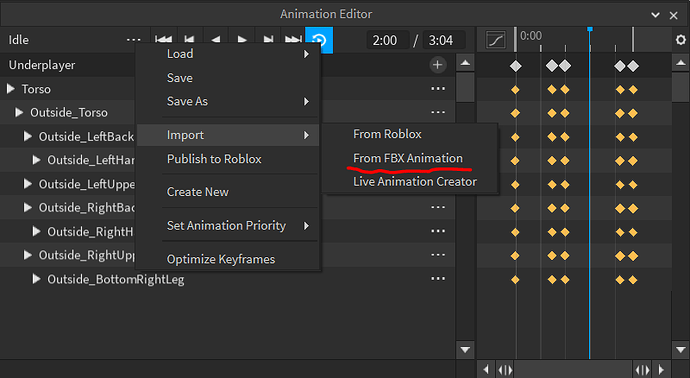Edit the end time field 3:04
Image resolution: width=690 pixels, height=378 pixels.
444,40
